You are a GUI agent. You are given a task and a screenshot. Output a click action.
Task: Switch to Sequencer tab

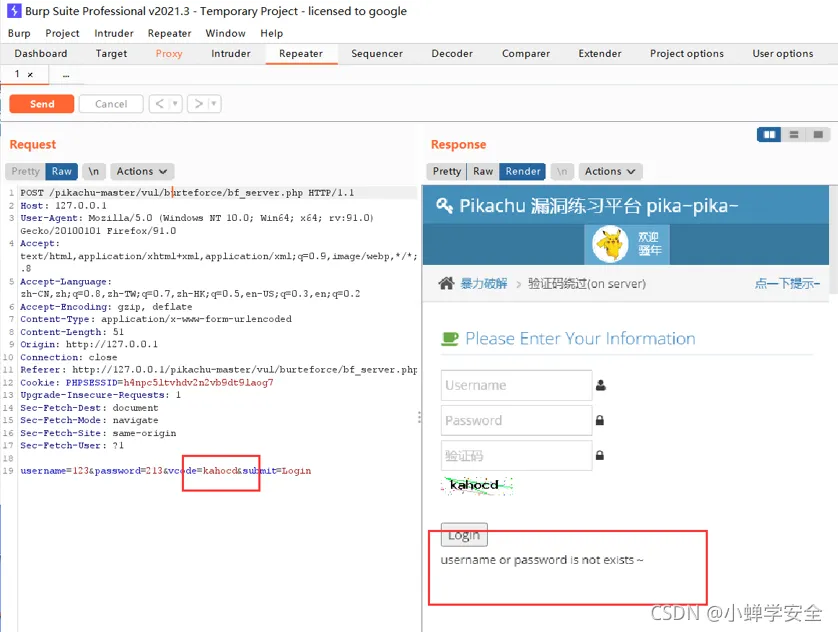377,53
